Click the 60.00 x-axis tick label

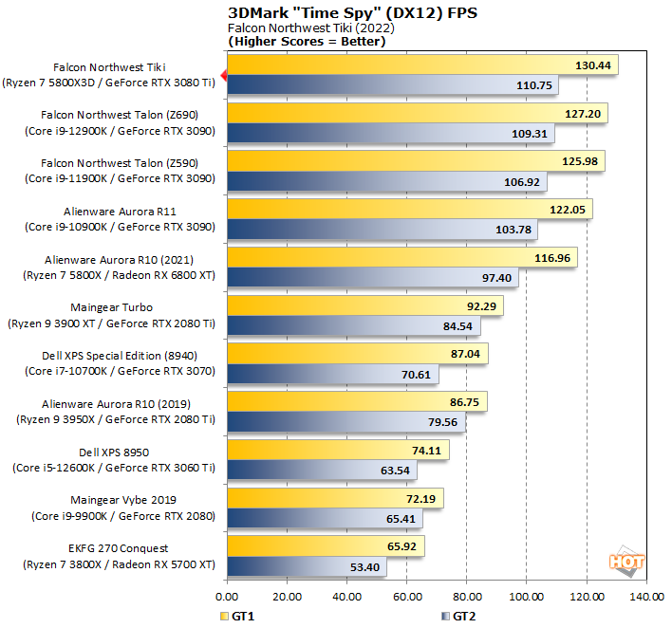407,597
